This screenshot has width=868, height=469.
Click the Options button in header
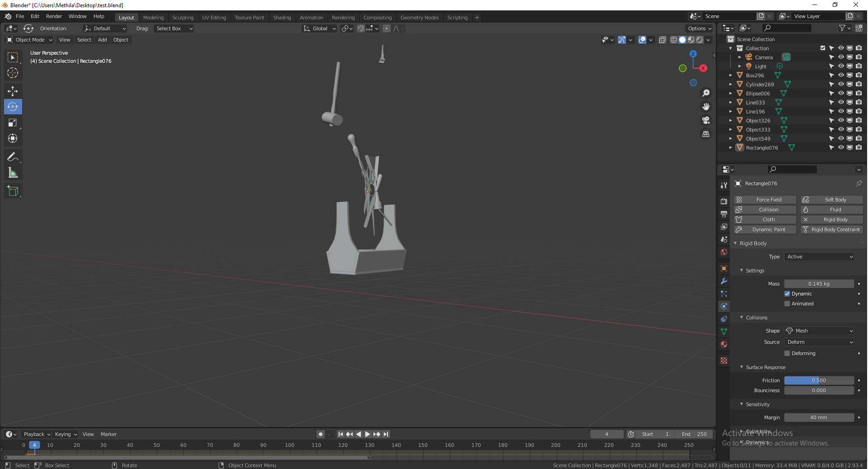click(x=699, y=28)
